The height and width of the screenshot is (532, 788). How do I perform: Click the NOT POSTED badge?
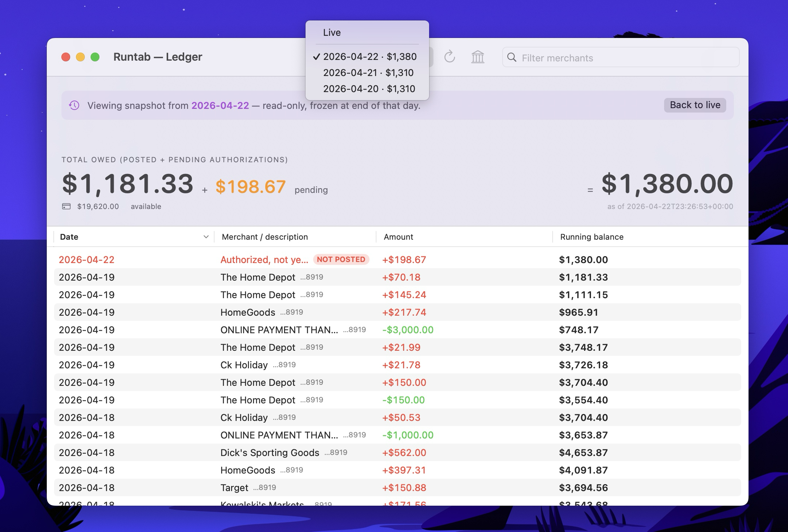pos(341,259)
